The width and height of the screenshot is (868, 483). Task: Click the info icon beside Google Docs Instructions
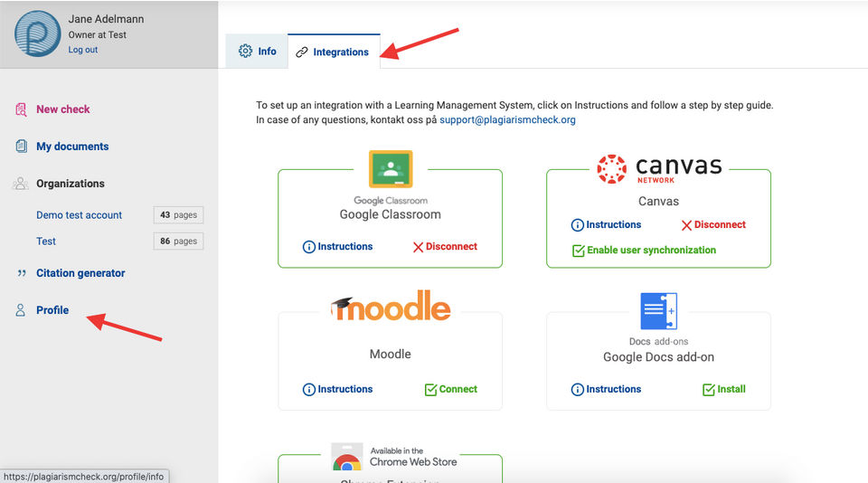[x=578, y=390]
